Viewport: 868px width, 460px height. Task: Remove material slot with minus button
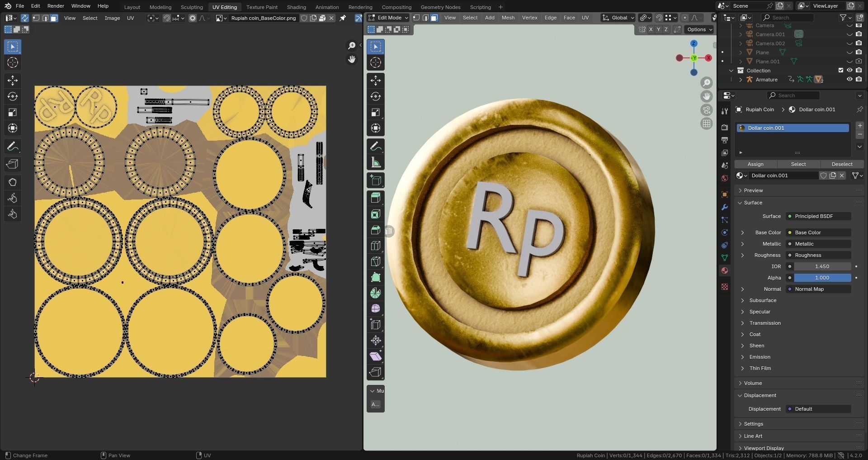[860, 135]
